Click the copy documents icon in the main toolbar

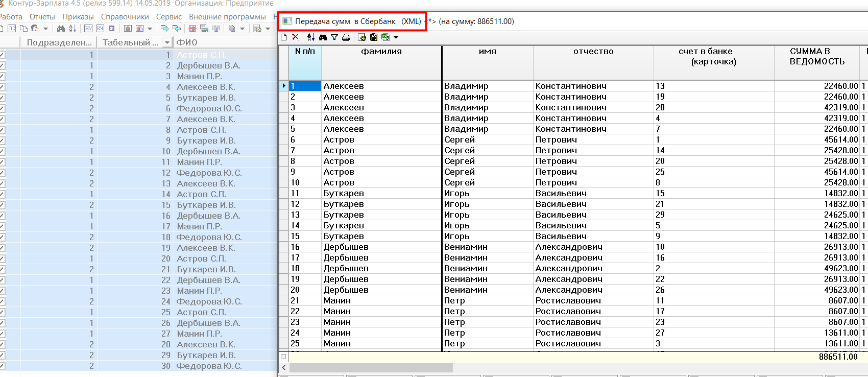coord(23,28)
